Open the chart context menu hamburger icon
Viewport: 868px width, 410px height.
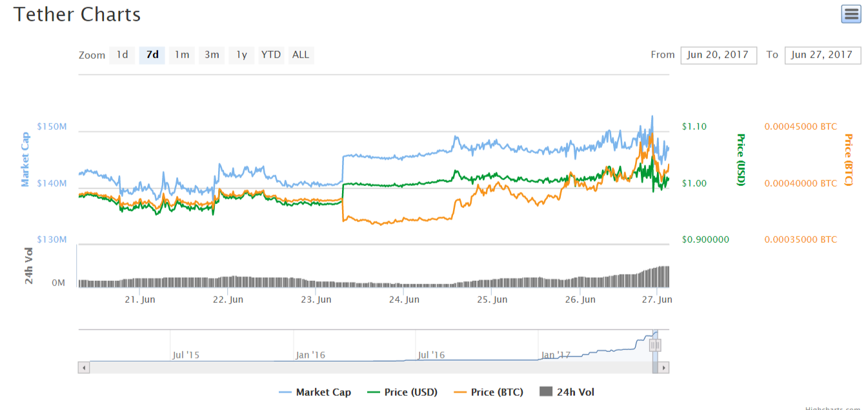pyautogui.click(x=851, y=14)
